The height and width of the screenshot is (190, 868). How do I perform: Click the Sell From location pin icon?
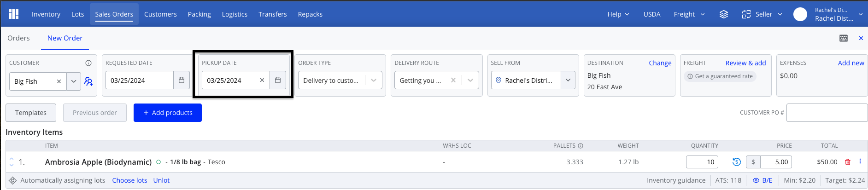pyautogui.click(x=499, y=81)
